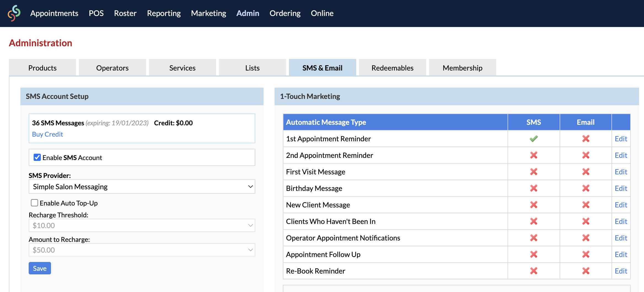Open the Ordering menu
The image size is (644, 292).
coord(285,13)
